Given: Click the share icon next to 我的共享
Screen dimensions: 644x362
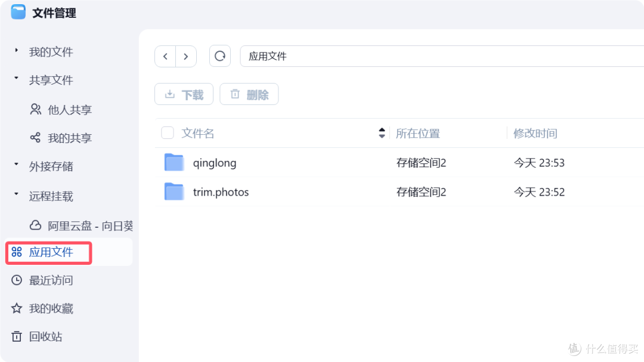Looking at the screenshot, I should 36,138.
